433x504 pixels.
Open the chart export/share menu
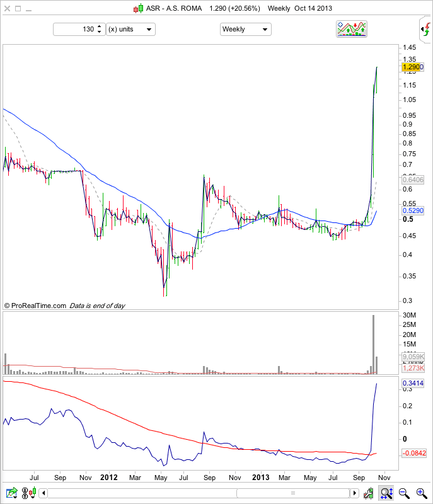coord(12,493)
